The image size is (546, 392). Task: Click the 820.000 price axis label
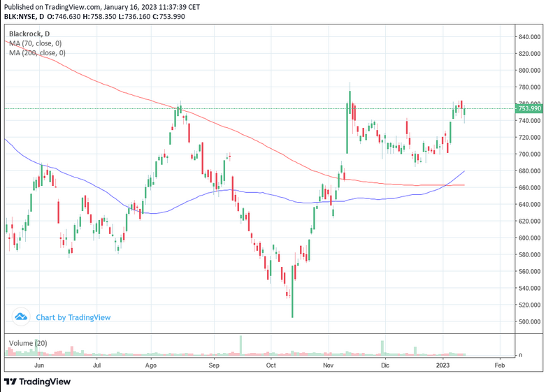[529, 54]
